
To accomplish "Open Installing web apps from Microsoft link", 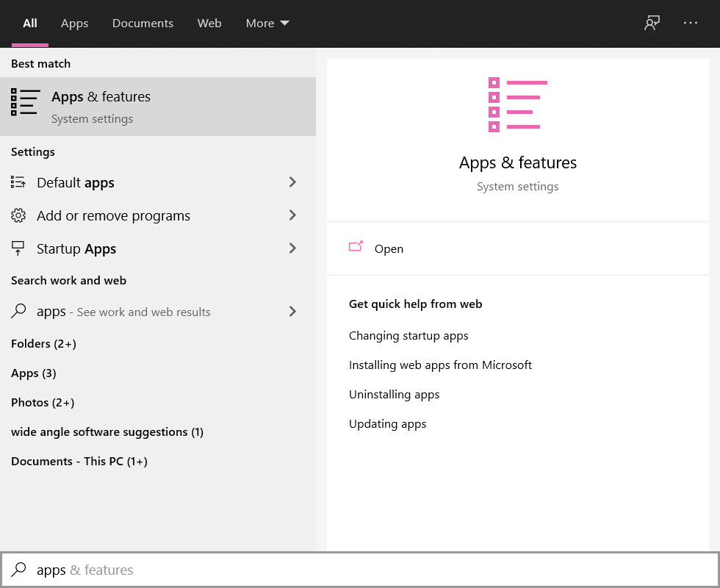I will (440, 365).
